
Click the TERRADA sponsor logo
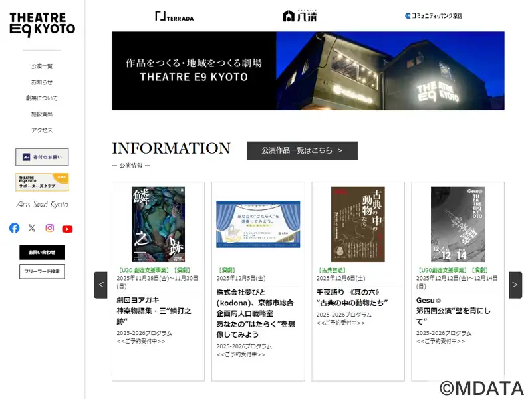174,16
